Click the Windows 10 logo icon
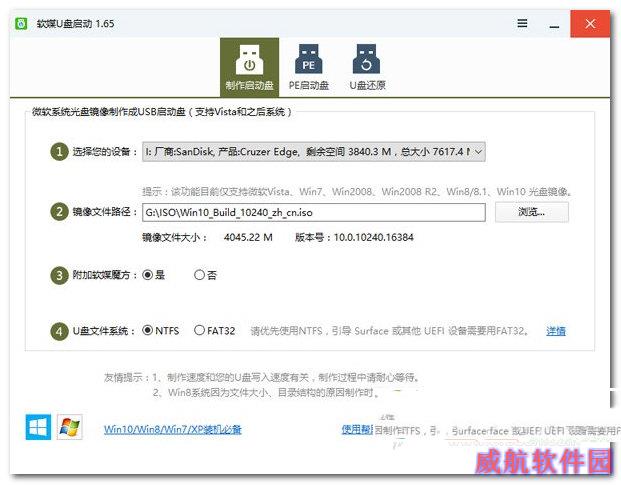 38,427
